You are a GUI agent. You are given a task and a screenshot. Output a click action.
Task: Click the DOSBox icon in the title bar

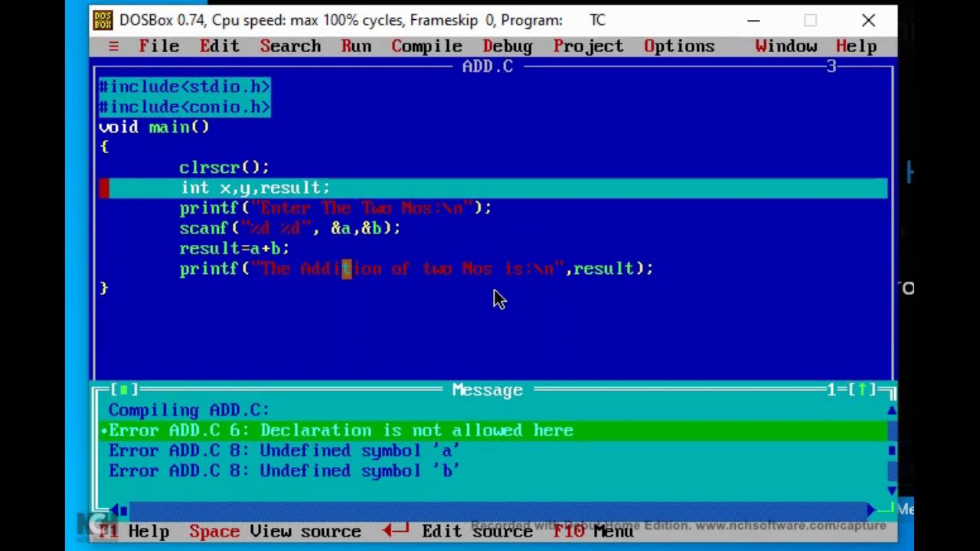click(x=103, y=21)
